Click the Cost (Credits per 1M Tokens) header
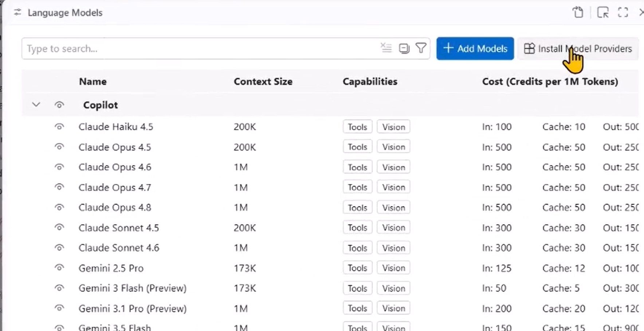 coord(550,81)
